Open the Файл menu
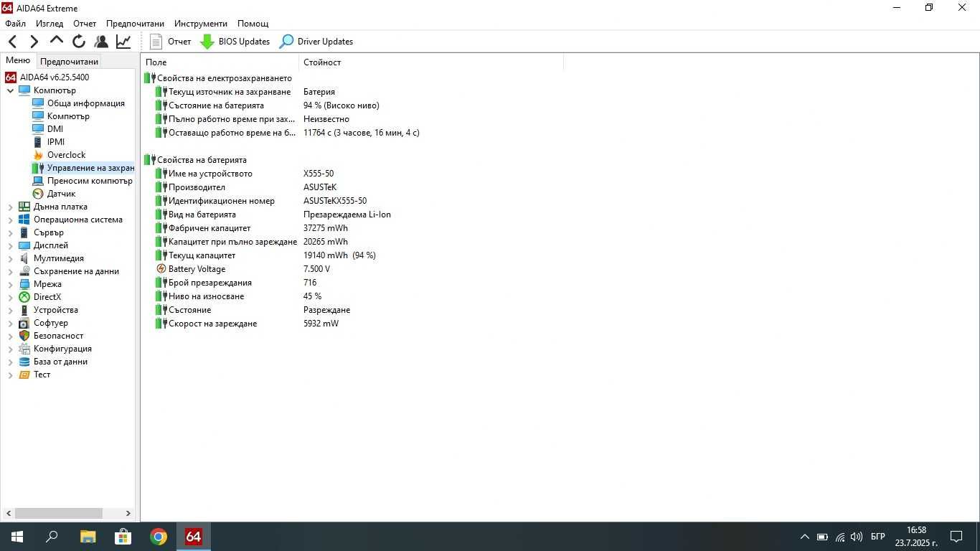This screenshot has width=980, height=551. coord(15,24)
